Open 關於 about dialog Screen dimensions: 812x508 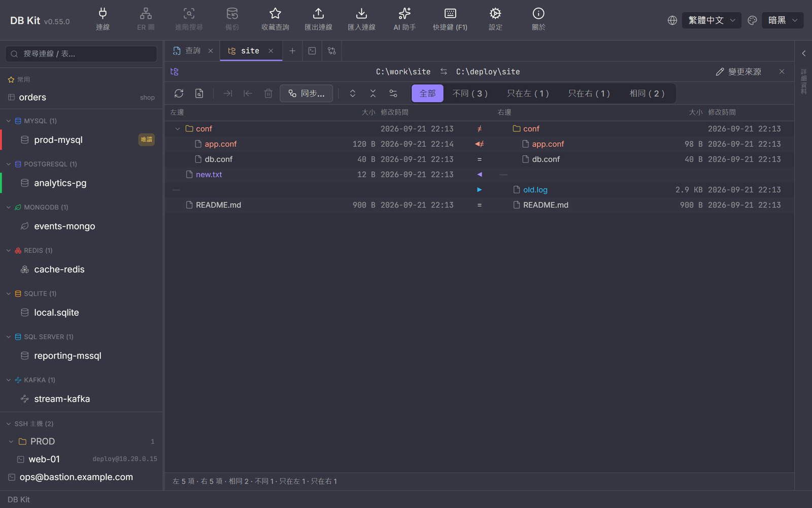[538, 20]
